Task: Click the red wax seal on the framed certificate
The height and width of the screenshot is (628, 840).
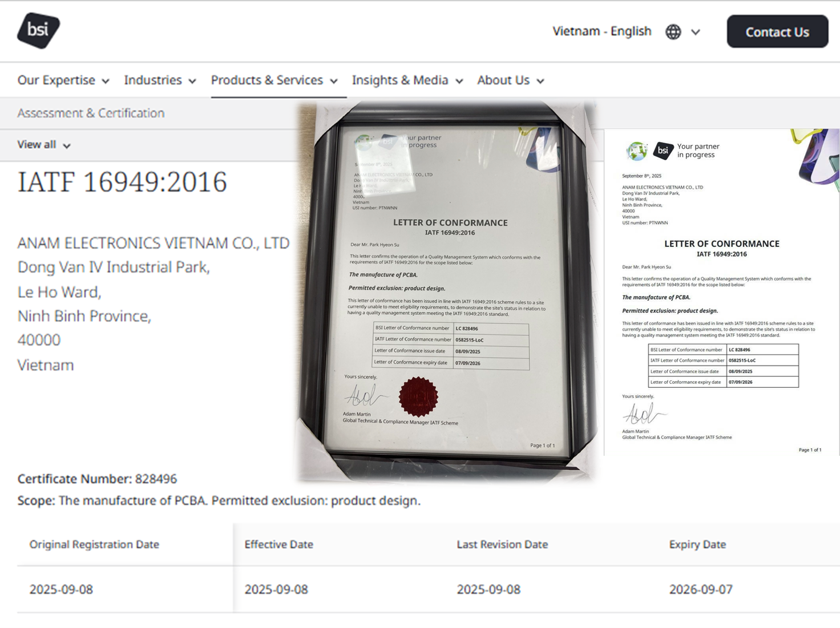Action: (x=418, y=396)
